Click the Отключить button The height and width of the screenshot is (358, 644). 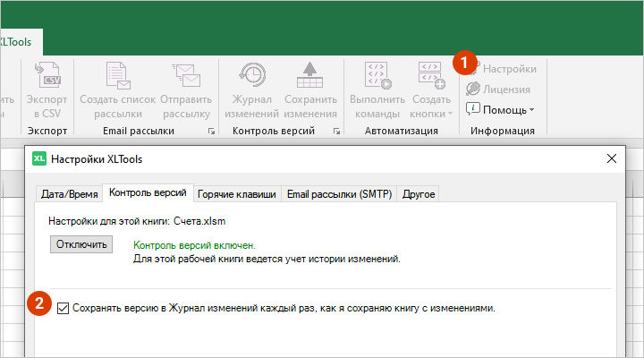(x=81, y=244)
